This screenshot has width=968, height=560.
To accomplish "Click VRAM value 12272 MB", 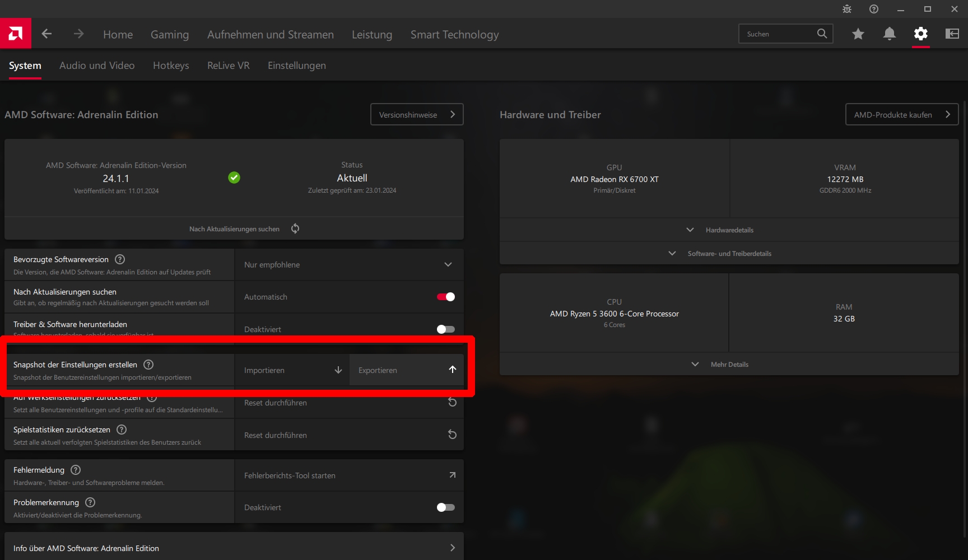I will pos(845,179).
